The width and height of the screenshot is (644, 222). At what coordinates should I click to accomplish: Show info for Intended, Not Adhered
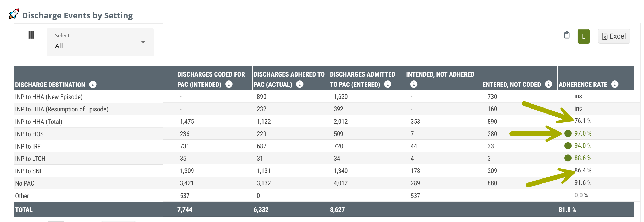[413, 84]
